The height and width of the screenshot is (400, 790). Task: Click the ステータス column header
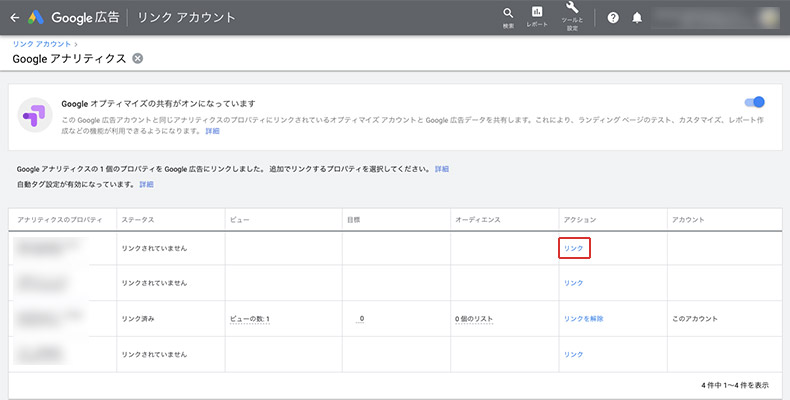click(138, 220)
